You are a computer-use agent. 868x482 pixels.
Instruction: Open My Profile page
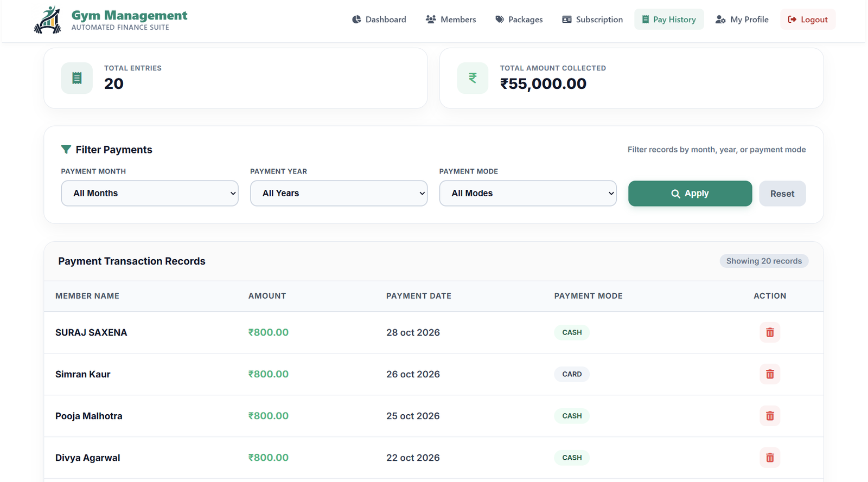click(742, 20)
